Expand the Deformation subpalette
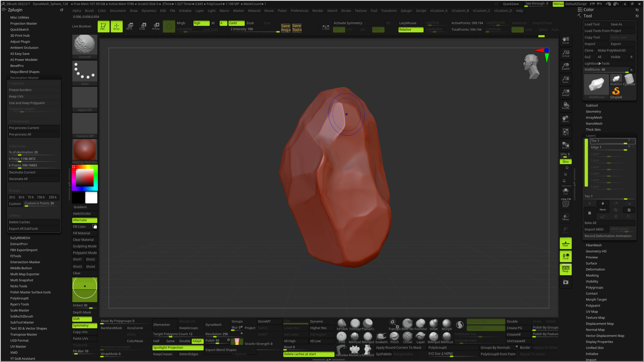644x362 pixels. tap(595, 269)
